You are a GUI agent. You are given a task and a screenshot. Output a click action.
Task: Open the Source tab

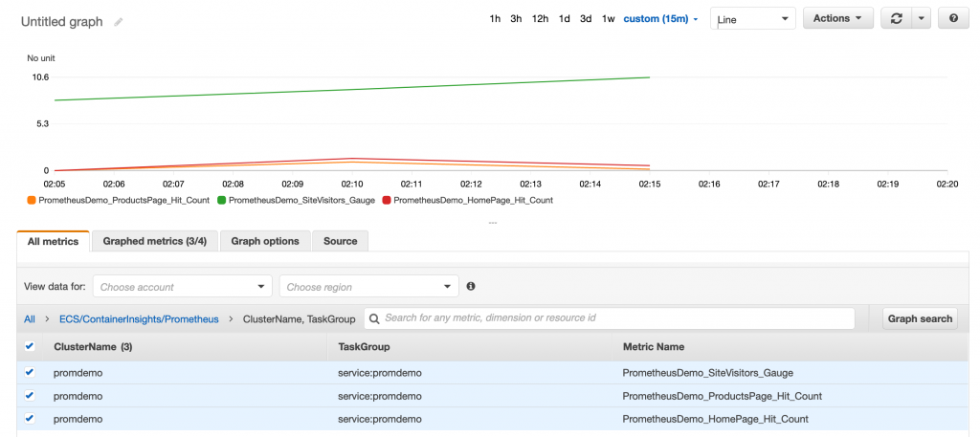[341, 241]
